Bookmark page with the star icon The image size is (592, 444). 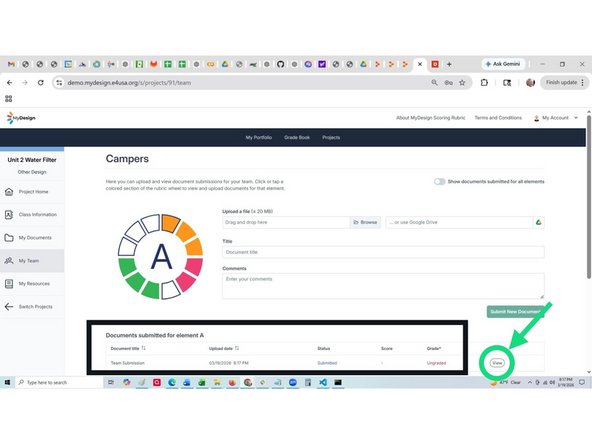tap(462, 83)
